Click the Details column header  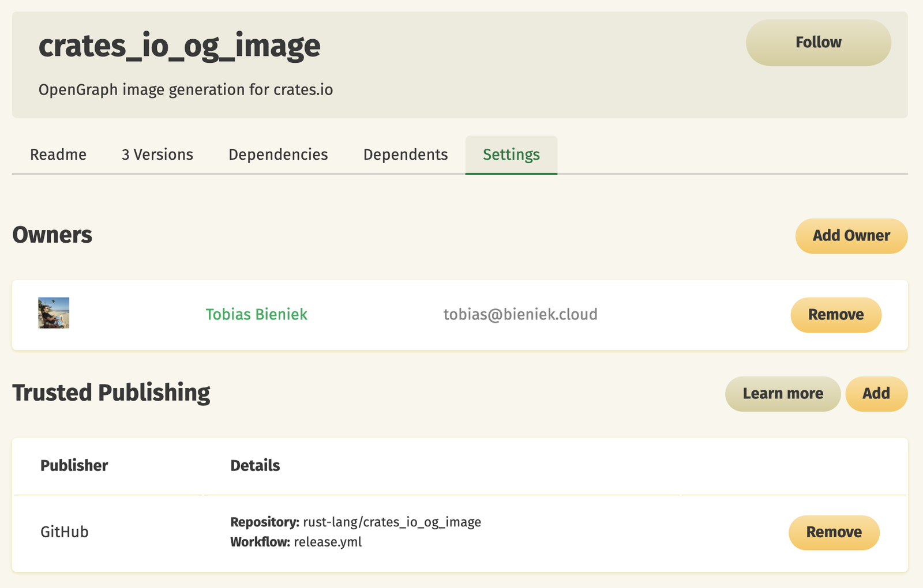[x=255, y=465]
